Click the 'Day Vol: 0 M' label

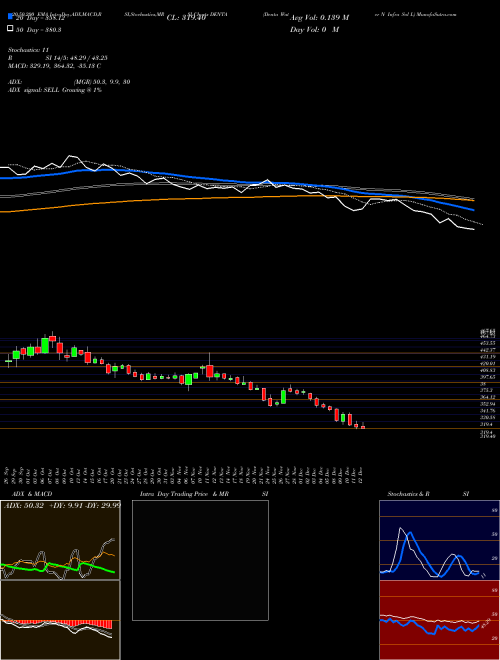(x=314, y=29)
